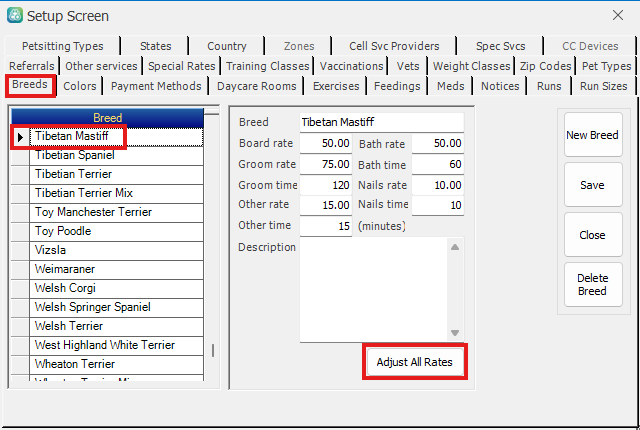
Task: Go to the Referrals tab
Action: [x=31, y=66]
